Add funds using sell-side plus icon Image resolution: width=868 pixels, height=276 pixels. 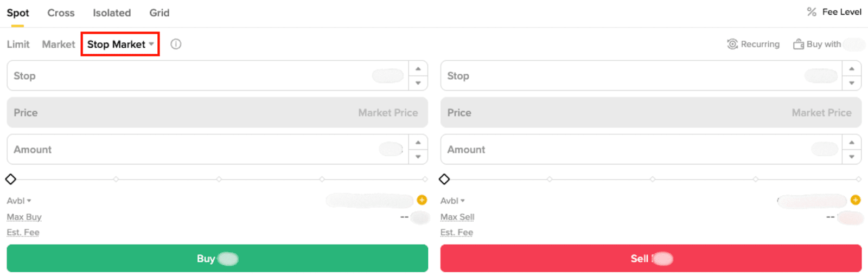point(856,200)
